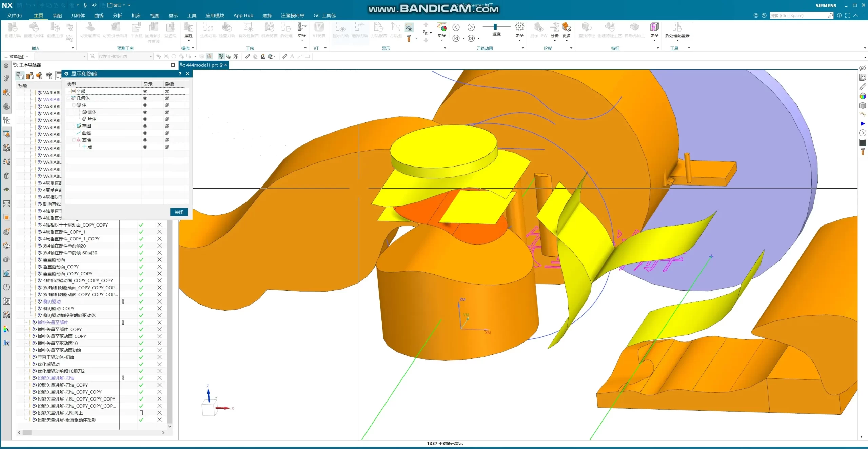Collapse the 几何体 tree node

pos(68,98)
